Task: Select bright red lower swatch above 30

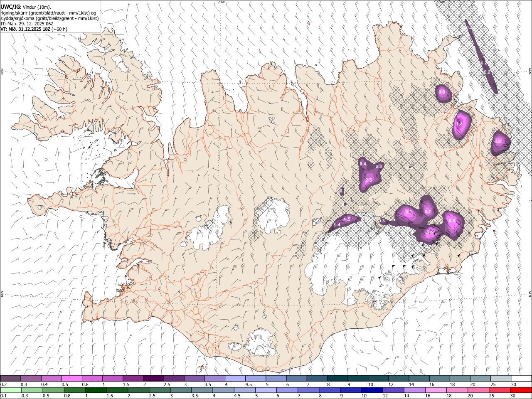Action: [520, 390]
